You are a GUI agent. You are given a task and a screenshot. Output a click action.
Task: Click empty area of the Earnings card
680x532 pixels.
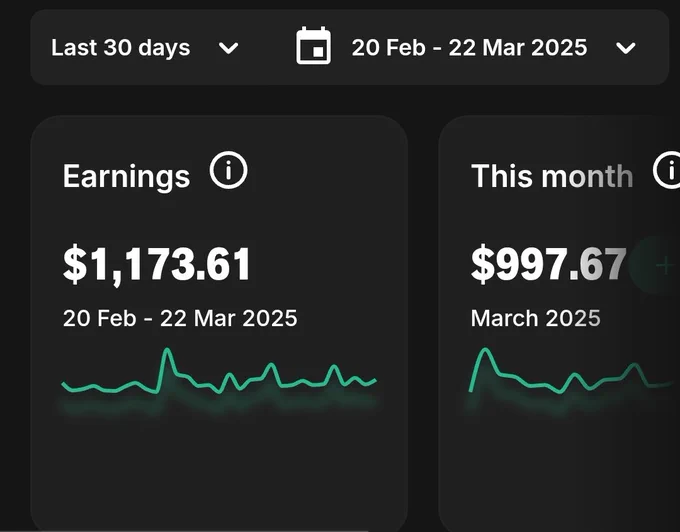(x=219, y=468)
